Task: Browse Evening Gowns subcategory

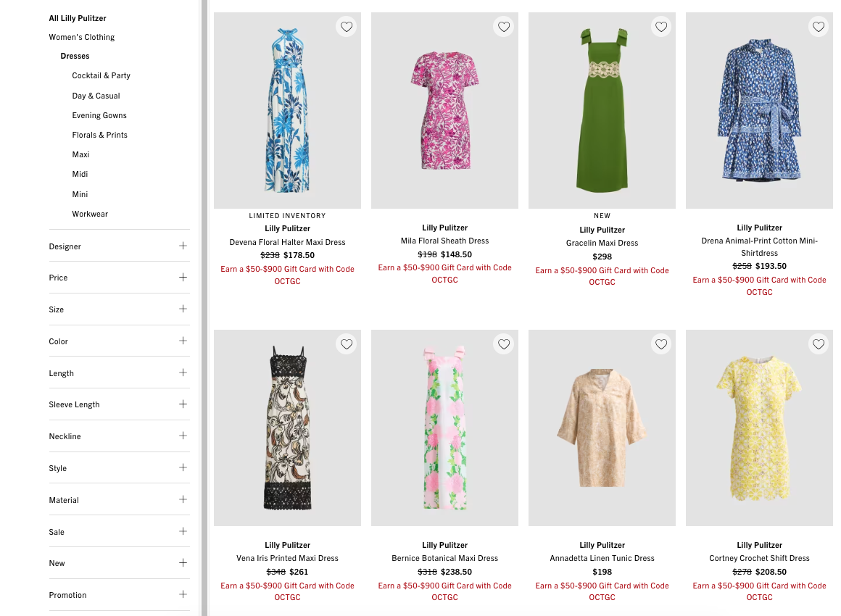Action: 99,115
